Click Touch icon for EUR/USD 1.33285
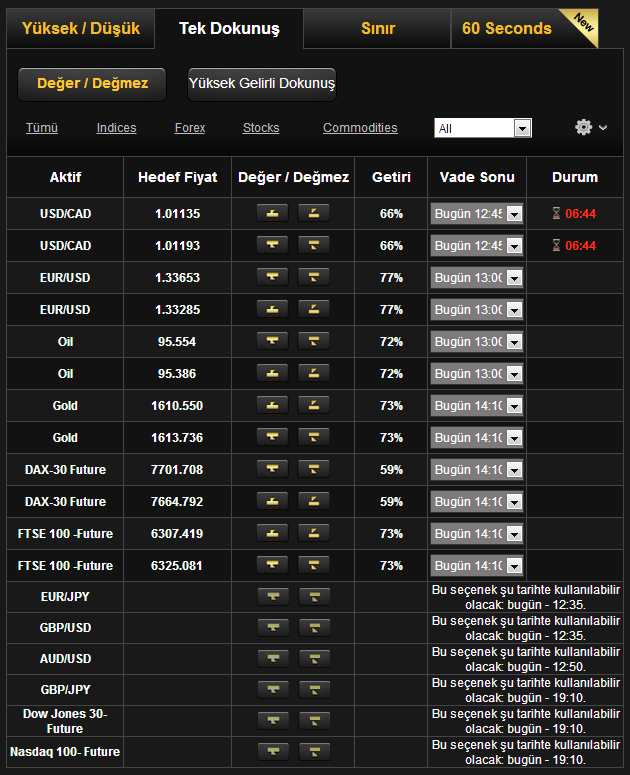 272,309
